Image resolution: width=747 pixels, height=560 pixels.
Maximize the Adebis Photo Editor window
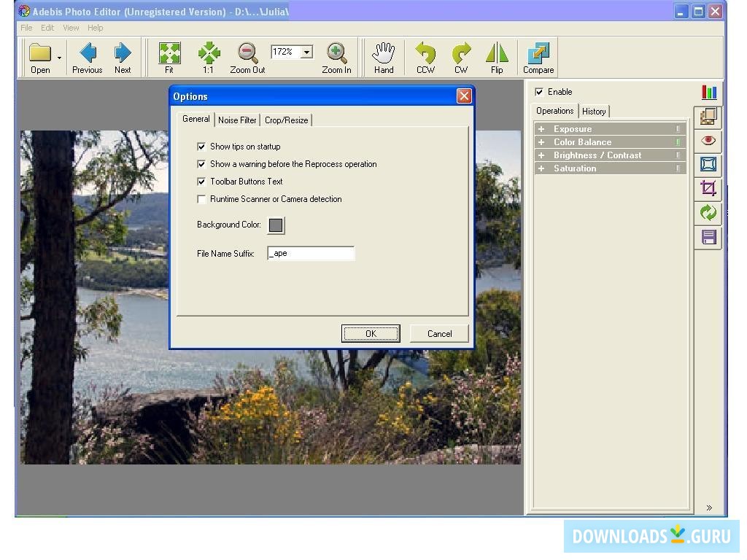(x=698, y=12)
